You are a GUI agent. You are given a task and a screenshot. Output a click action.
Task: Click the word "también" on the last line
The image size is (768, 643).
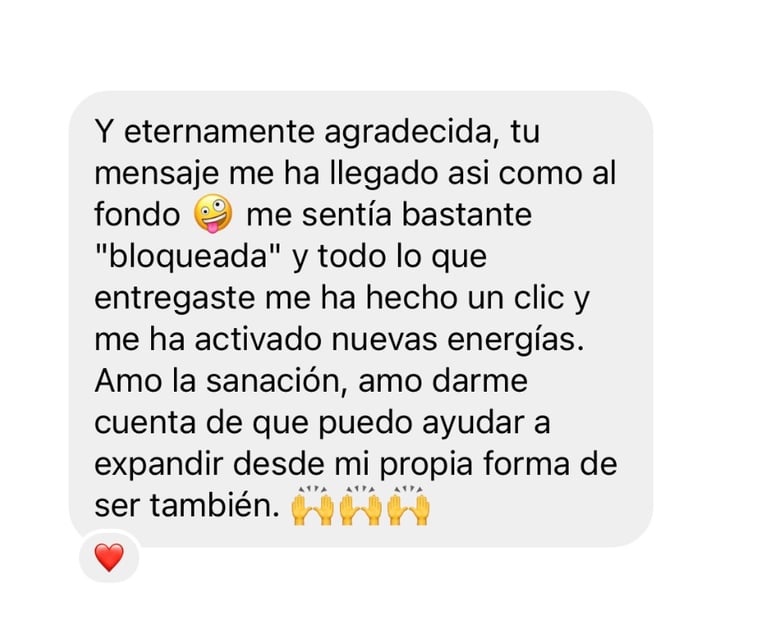(215, 505)
